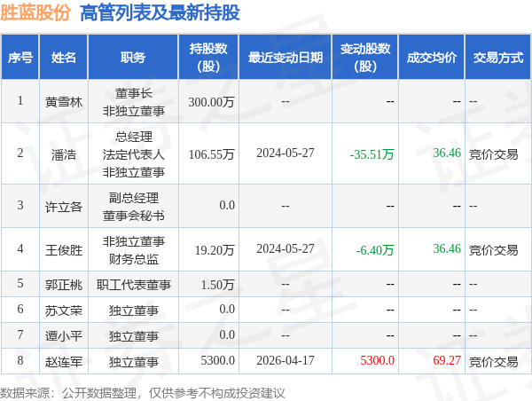
Task: Click the red 5300.0 share change value
Action: [x=377, y=360]
